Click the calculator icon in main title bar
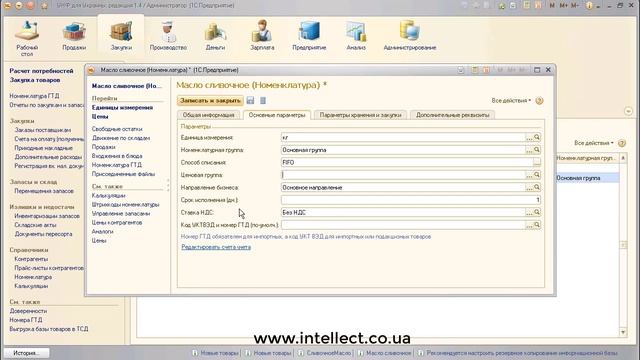Image resolution: width=640 pixels, height=360 pixels. pyautogui.click(x=527, y=5)
